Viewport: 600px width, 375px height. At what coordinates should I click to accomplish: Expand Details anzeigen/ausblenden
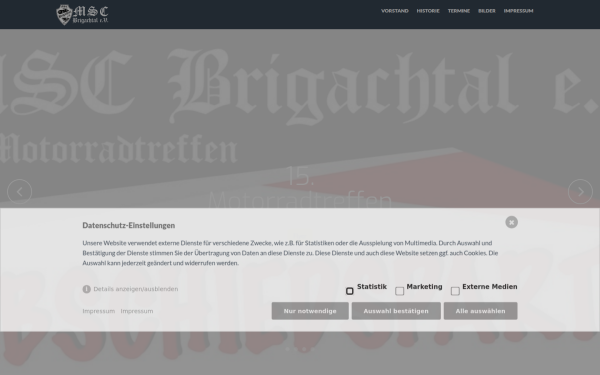click(136, 289)
